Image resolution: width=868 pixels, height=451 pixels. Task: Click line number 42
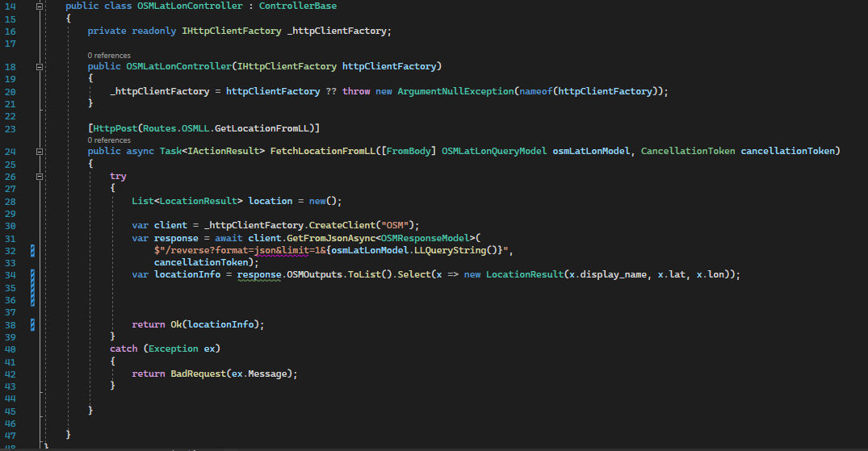pos(10,374)
